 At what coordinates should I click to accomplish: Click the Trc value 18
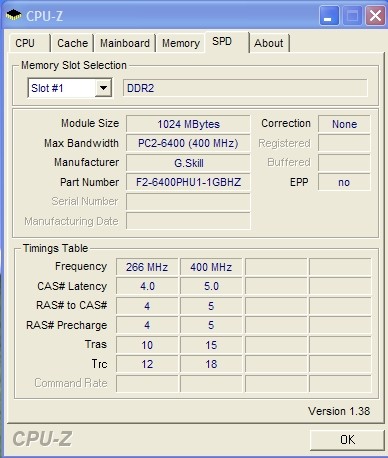point(211,364)
